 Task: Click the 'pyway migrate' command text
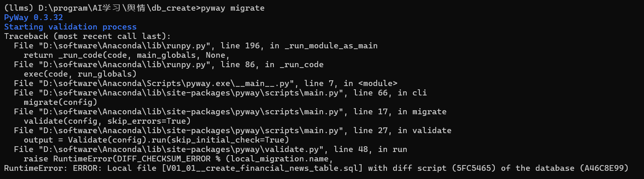[232, 8]
